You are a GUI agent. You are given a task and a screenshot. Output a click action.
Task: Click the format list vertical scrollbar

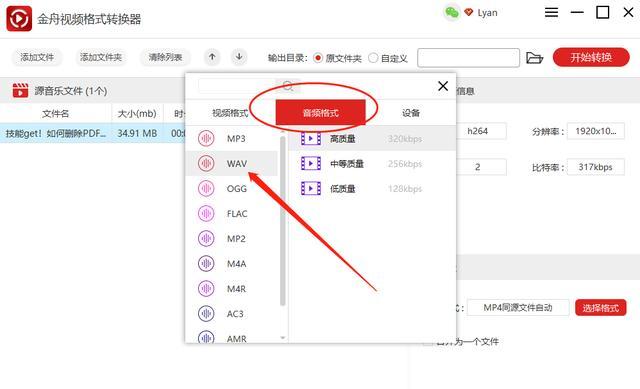point(282,220)
